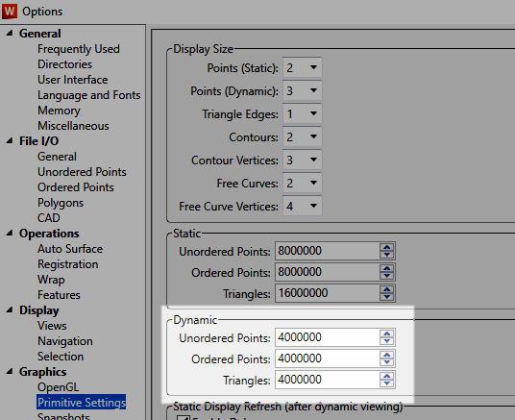Viewport: 515px width, 420px height.
Task: Decrease Dynamic Unordered Points with down arrow
Action: [387, 341]
